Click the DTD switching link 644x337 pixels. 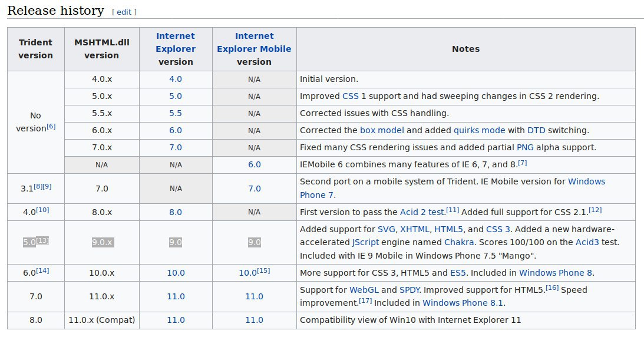536,130
